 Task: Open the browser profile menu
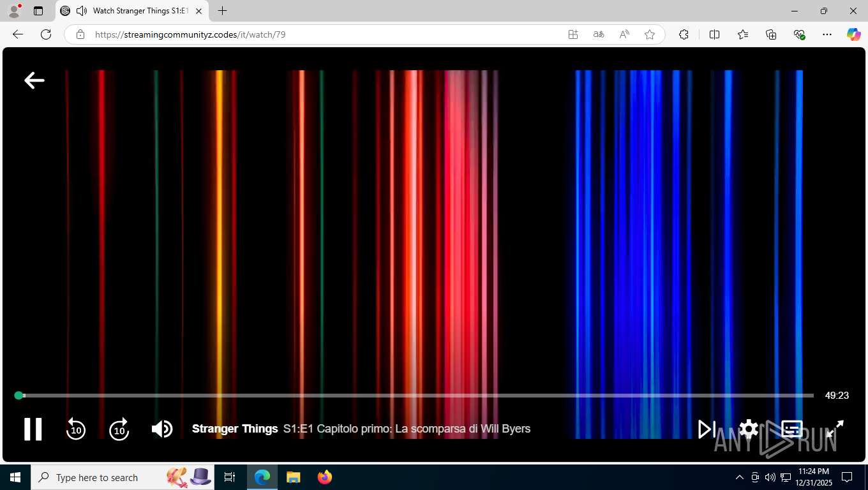coord(14,11)
